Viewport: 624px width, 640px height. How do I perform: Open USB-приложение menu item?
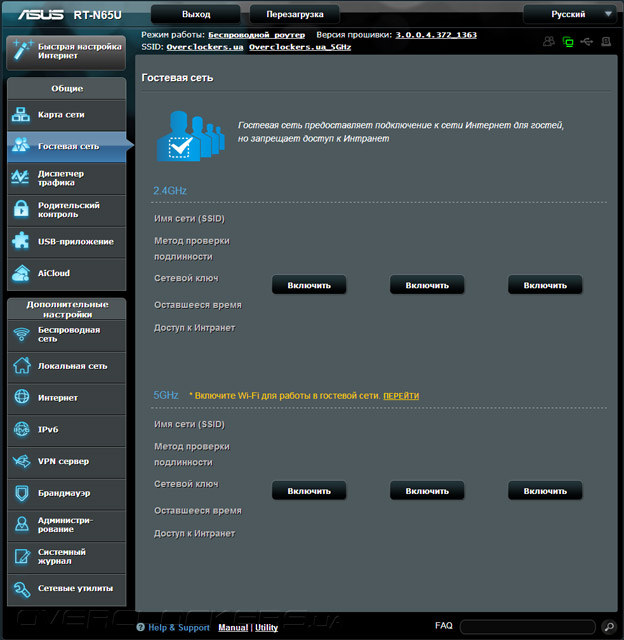click(67, 242)
